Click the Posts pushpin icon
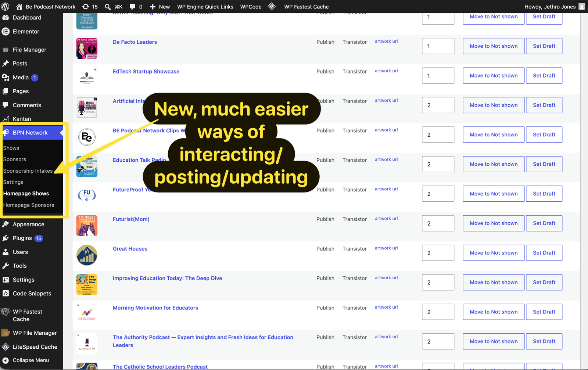588x370 pixels. [6, 64]
